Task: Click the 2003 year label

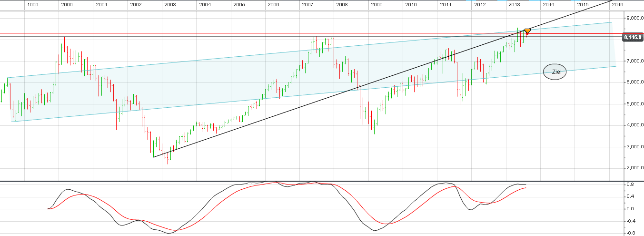Action: (170, 4)
